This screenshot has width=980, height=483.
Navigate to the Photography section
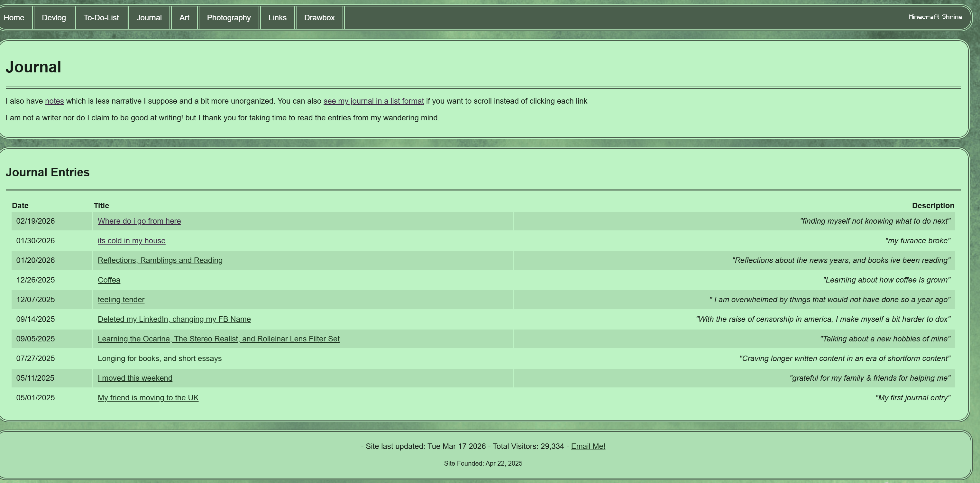click(x=229, y=18)
